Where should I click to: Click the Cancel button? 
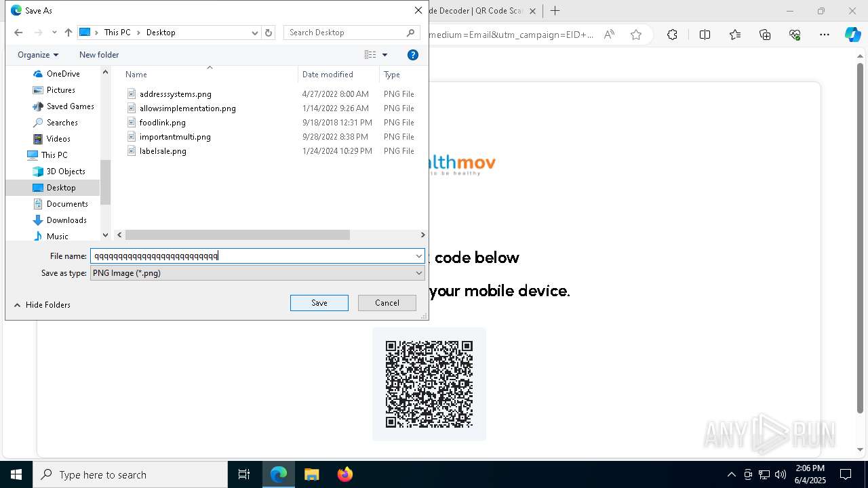click(x=387, y=303)
